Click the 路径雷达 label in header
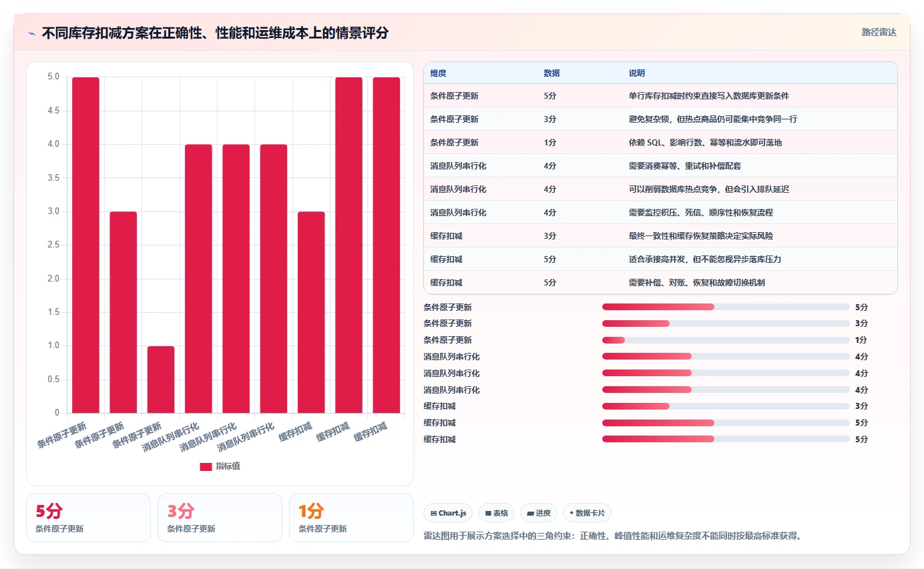This screenshot has width=924, height=569. pyautogui.click(x=879, y=32)
